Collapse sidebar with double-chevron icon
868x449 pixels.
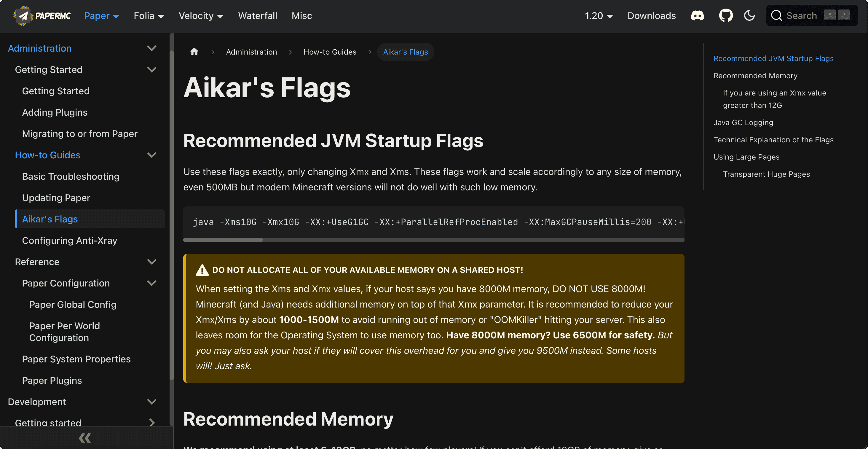[85, 438]
